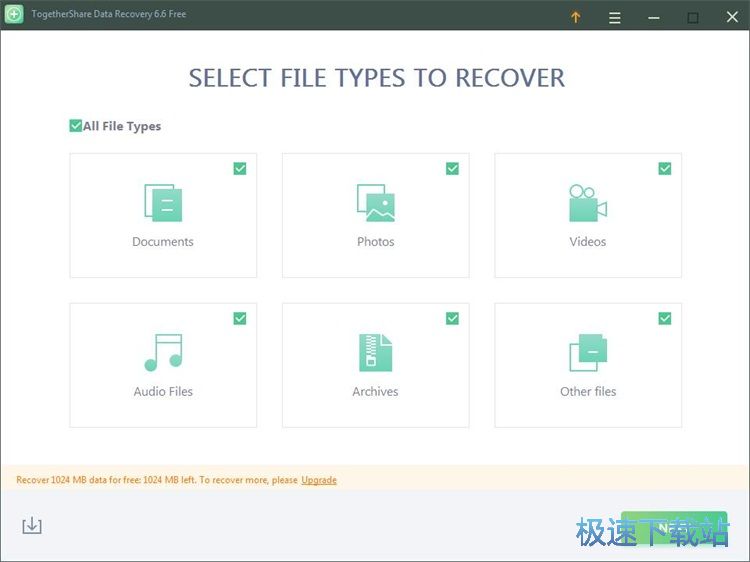This screenshot has width=750, height=562.
Task: Click the Archives zip file icon
Action: click(x=375, y=353)
